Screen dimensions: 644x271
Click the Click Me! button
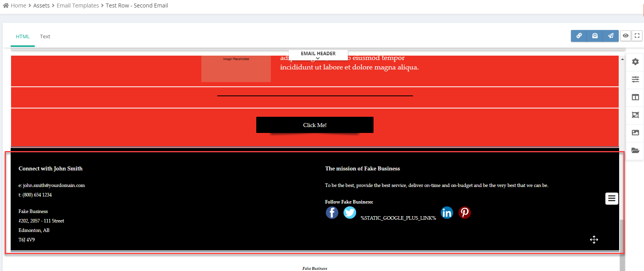click(315, 125)
